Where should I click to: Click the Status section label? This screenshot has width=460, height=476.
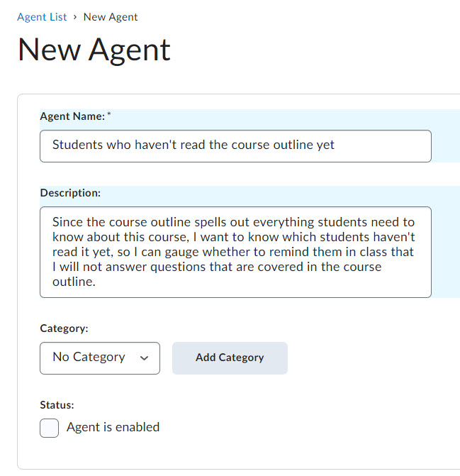pos(57,405)
